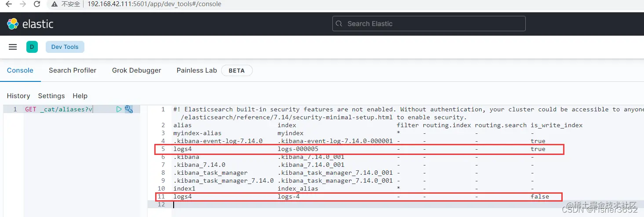Viewport: 644px width, 217px height.
Task: Open the Elastic logo home link
Action: (30, 24)
